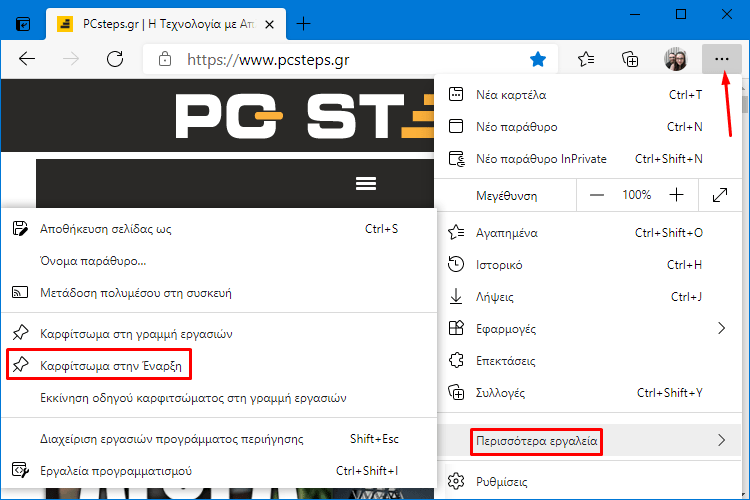
Task: Open the Collections toolbar icon
Action: pos(630,59)
